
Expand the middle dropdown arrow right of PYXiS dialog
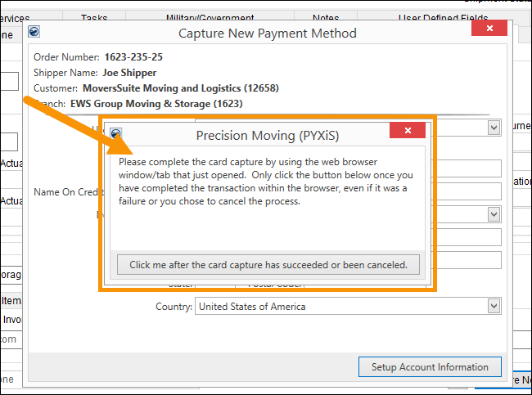tap(494, 214)
